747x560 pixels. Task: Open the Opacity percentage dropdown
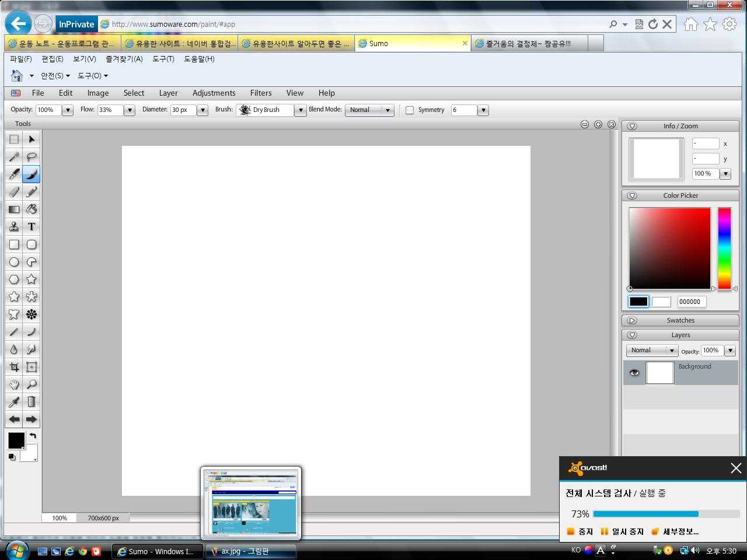click(68, 110)
